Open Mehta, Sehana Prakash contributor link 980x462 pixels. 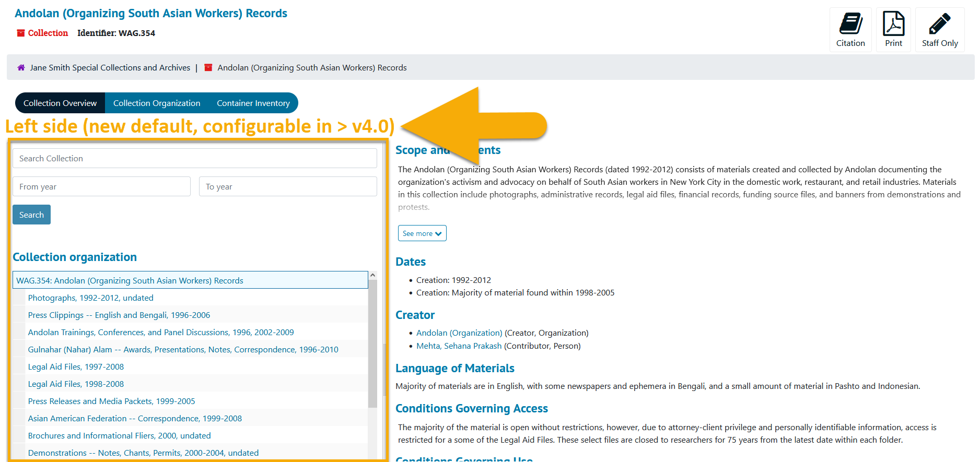coord(459,346)
